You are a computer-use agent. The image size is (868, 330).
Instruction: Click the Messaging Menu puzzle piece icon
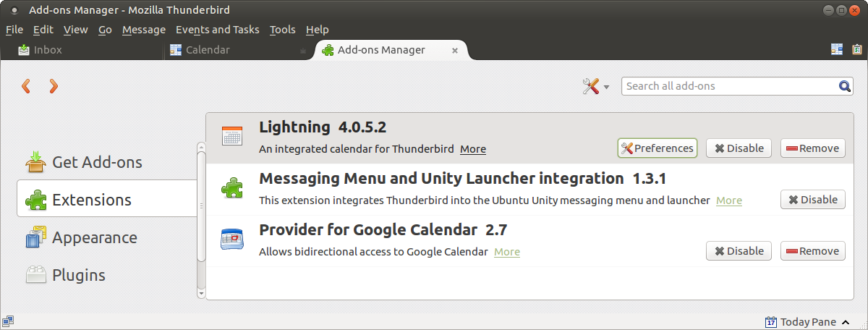(x=232, y=188)
